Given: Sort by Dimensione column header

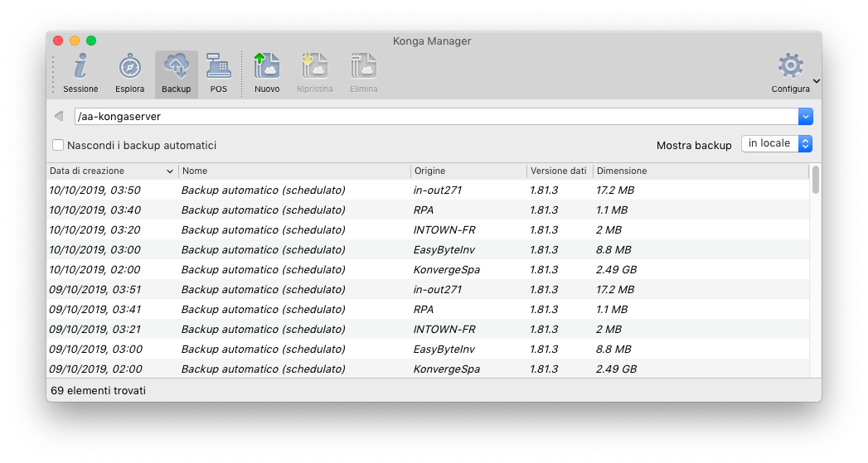Looking at the screenshot, I should click(701, 171).
